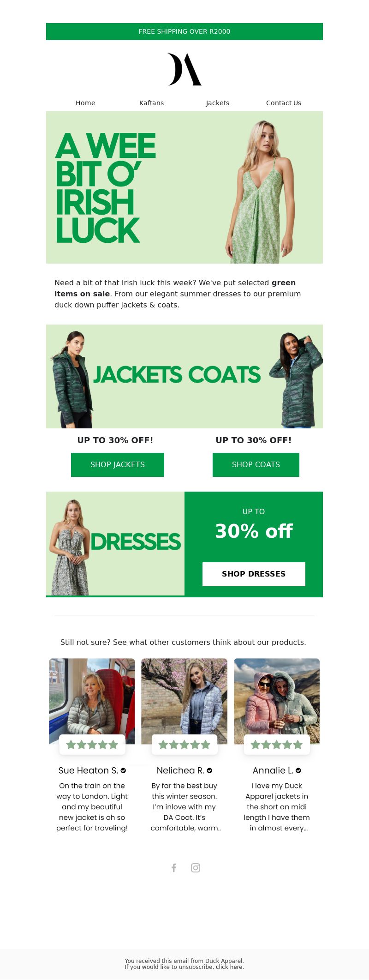Click verified badge beside Sue Heaton S.
369x980 pixels.
(123, 770)
